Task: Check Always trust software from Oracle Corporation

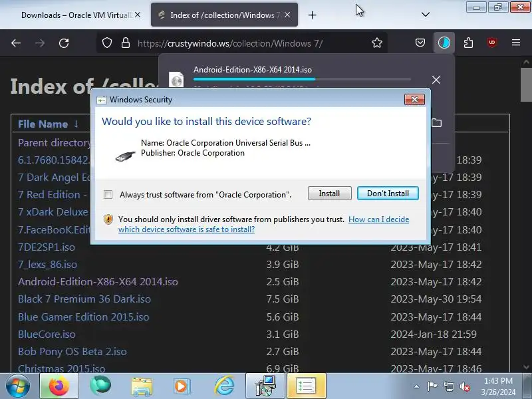Action: [x=108, y=194]
